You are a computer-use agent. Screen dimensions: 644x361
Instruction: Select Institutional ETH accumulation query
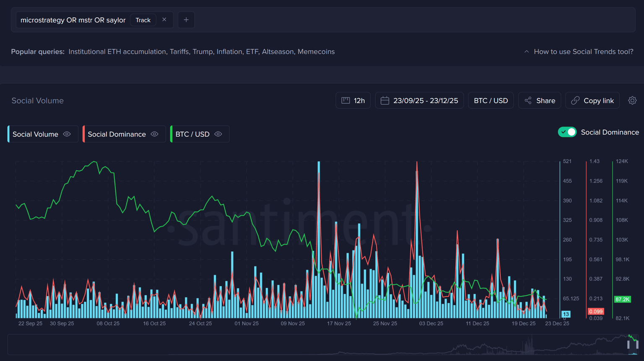(x=117, y=52)
